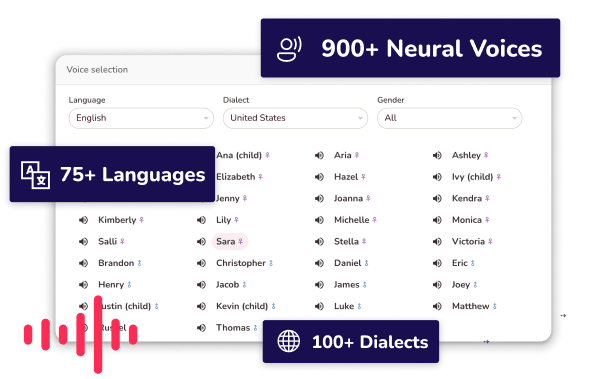Play preview speaker icon for Ivy (child)
This screenshot has height=379, width=598.
(x=437, y=177)
